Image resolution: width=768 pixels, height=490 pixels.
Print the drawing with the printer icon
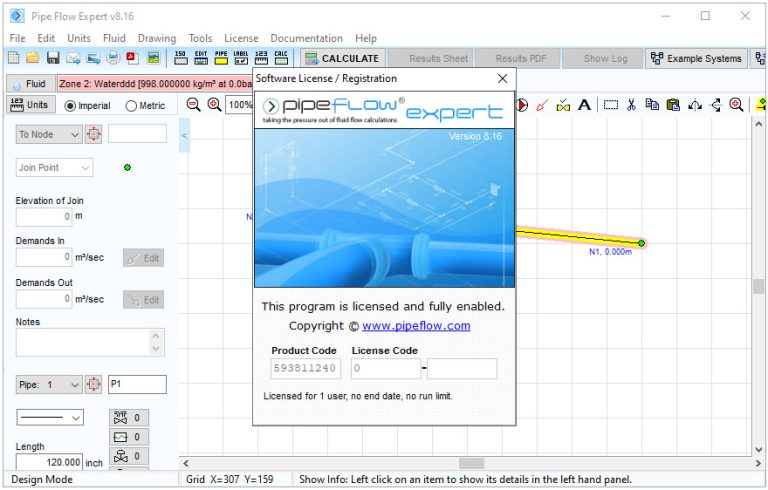tap(113, 58)
